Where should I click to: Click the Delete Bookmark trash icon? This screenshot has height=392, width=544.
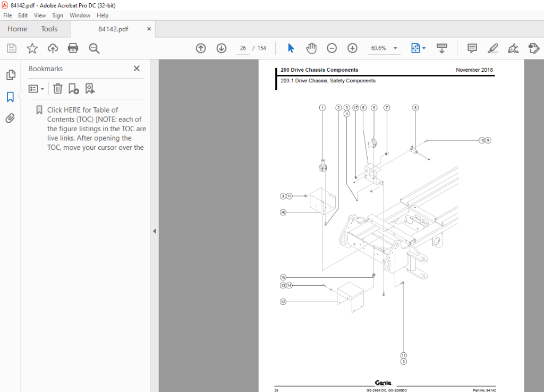tap(57, 88)
